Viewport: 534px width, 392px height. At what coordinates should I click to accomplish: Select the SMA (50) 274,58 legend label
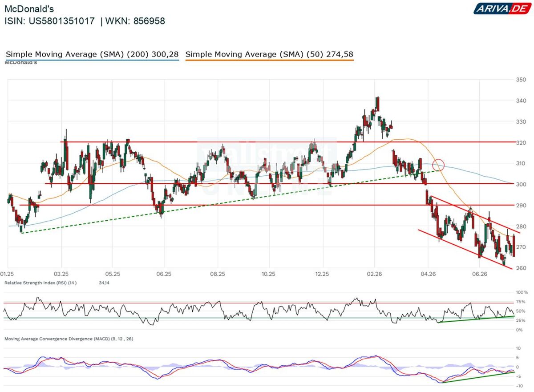pos(269,55)
